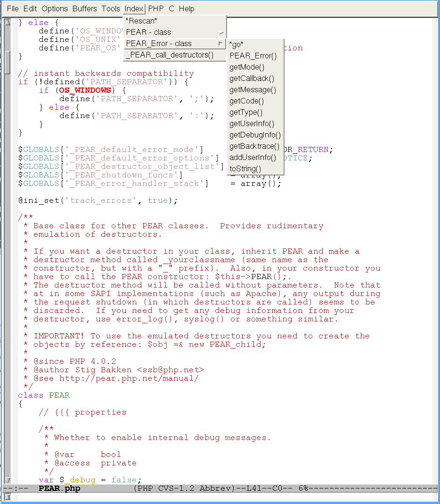Click the '// instant backwards compatibility' comment
440x504 pixels.
[106, 73]
